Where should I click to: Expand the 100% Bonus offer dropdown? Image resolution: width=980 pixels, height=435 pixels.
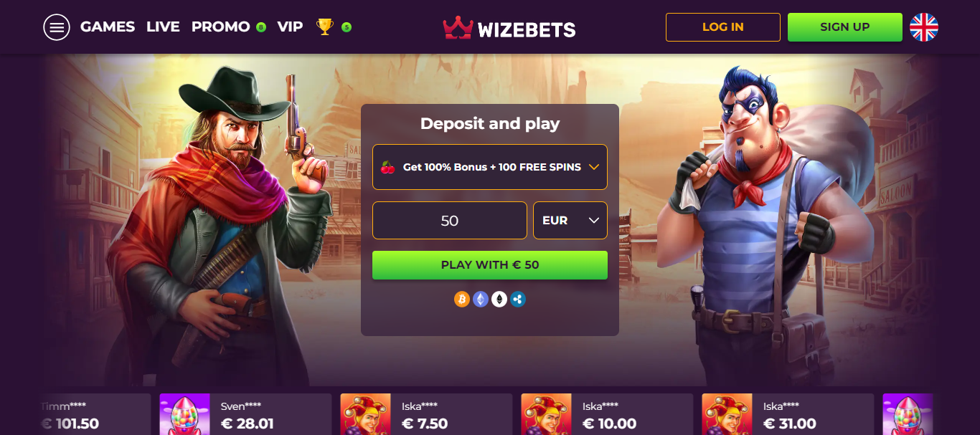pos(490,167)
